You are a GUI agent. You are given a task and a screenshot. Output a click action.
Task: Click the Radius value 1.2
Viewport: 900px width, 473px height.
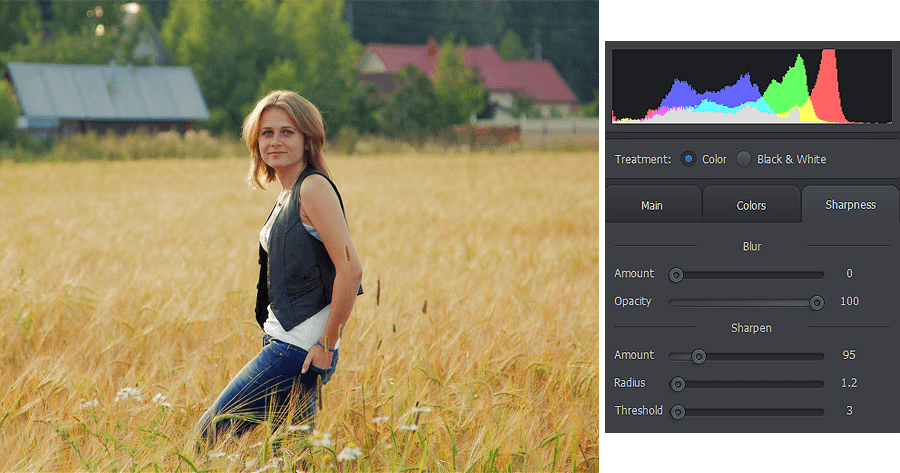849,382
